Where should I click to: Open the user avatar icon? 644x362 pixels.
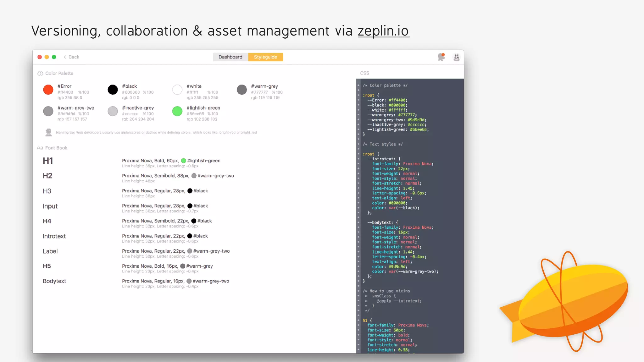456,57
